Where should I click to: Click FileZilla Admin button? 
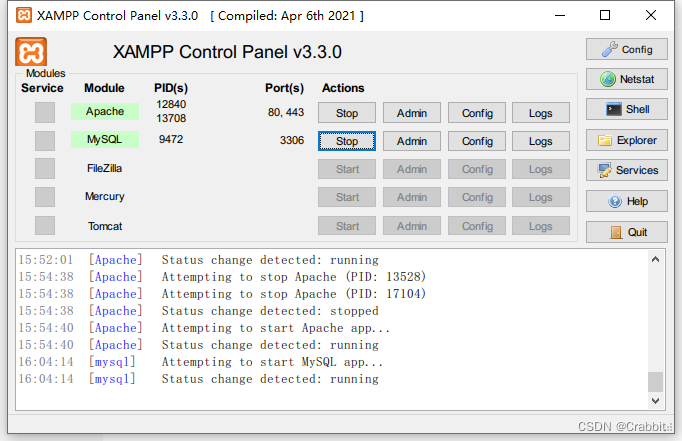click(411, 169)
